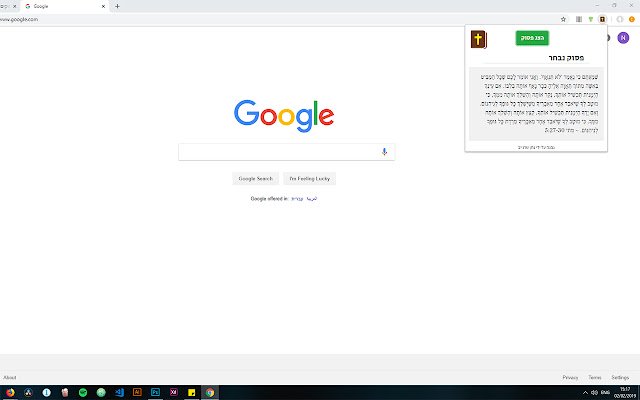Click the microphone voice search icon

[384, 152]
